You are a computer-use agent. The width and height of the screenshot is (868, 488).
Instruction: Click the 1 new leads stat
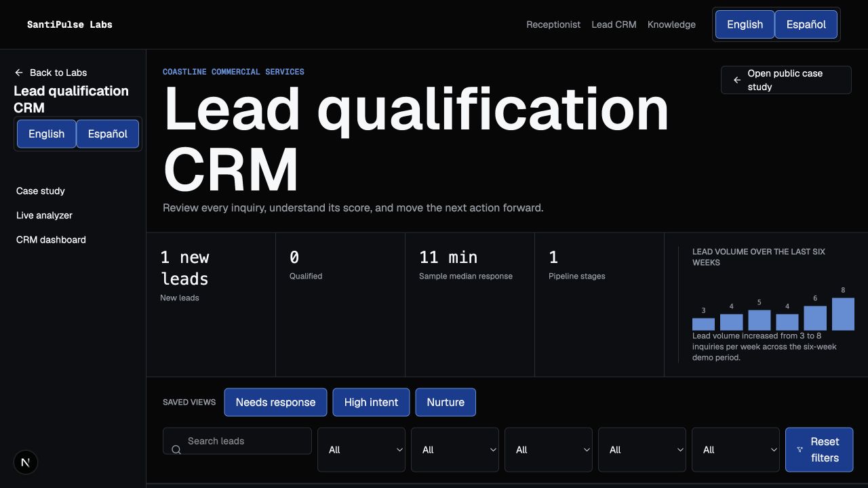184,268
